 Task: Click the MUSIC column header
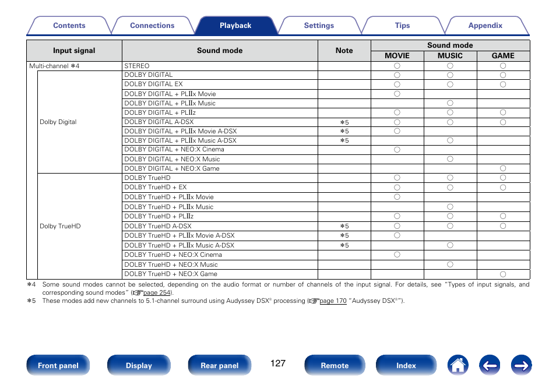[450, 56]
